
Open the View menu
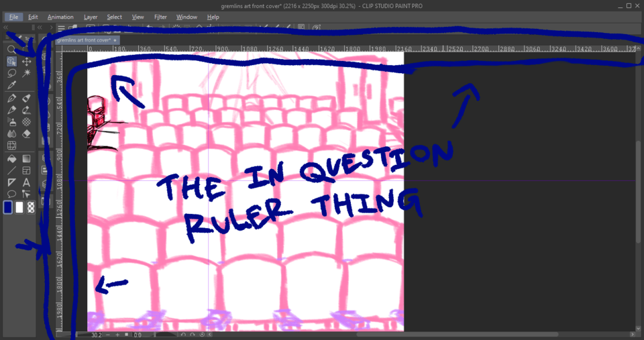pyautogui.click(x=138, y=17)
